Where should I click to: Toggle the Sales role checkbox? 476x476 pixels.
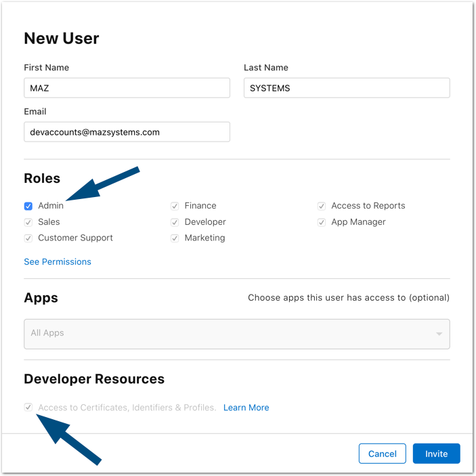[28, 222]
